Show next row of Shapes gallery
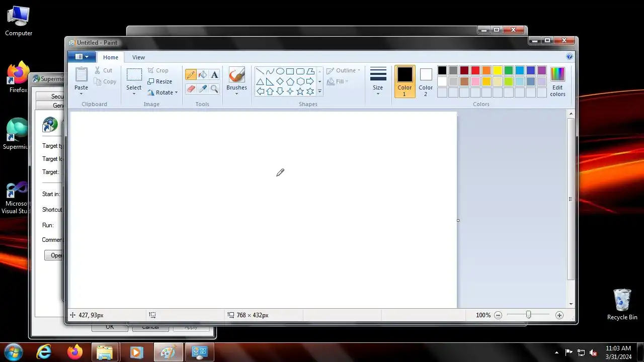This screenshot has height=362, width=644. point(319,81)
